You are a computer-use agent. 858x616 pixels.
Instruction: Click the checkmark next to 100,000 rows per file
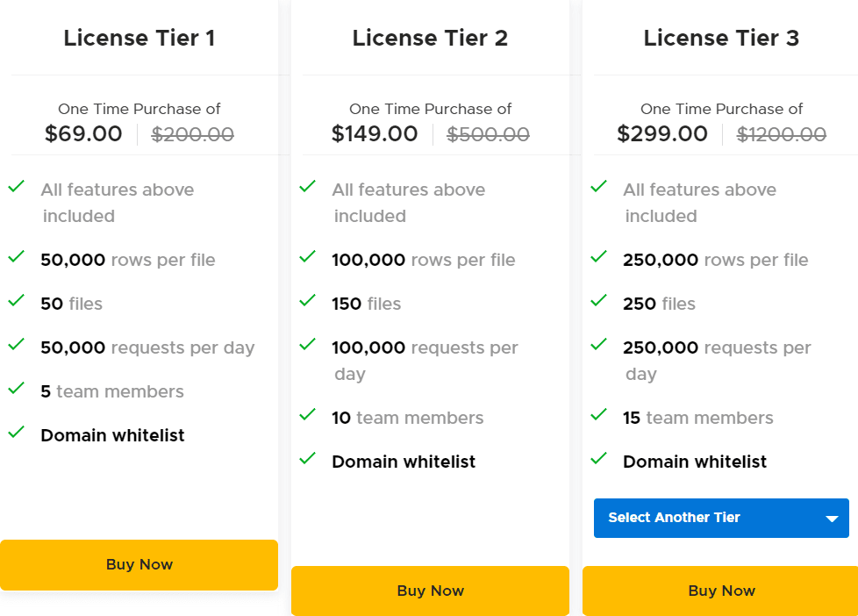307,257
